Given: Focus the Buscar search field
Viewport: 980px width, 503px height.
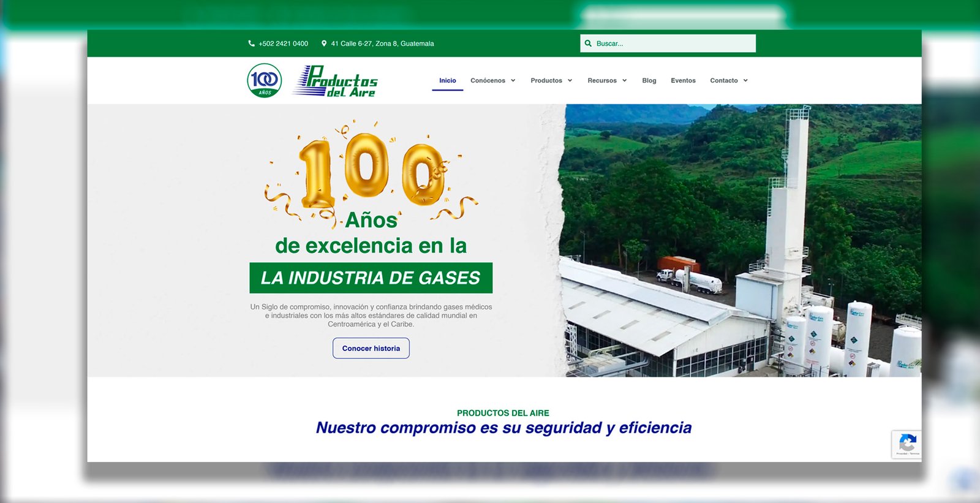Looking at the screenshot, I should tap(674, 43).
